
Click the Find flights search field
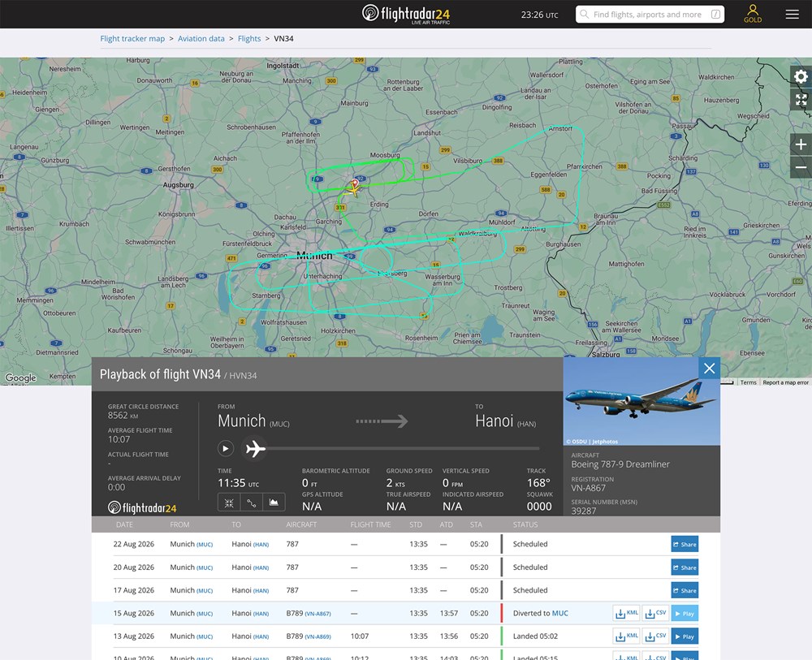pyautogui.click(x=650, y=15)
